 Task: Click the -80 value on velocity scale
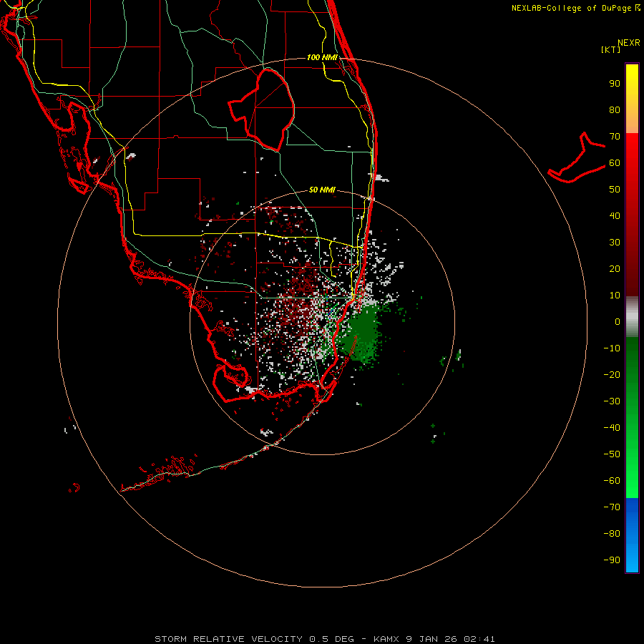[612, 534]
